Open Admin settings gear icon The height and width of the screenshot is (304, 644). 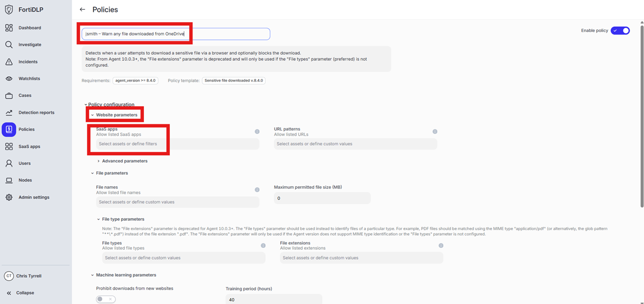tap(9, 197)
